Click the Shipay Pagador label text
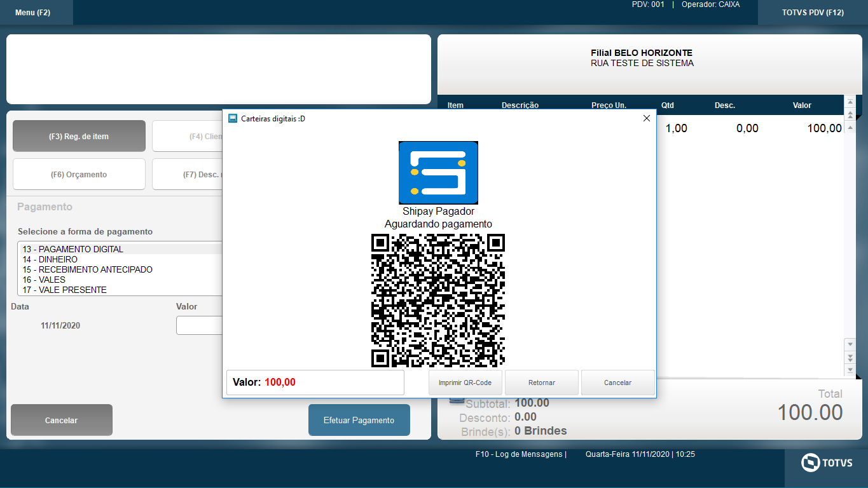 point(438,212)
